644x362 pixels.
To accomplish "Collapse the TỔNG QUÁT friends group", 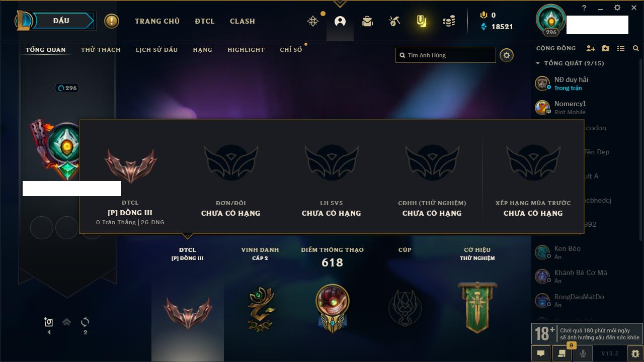I will [538, 63].
